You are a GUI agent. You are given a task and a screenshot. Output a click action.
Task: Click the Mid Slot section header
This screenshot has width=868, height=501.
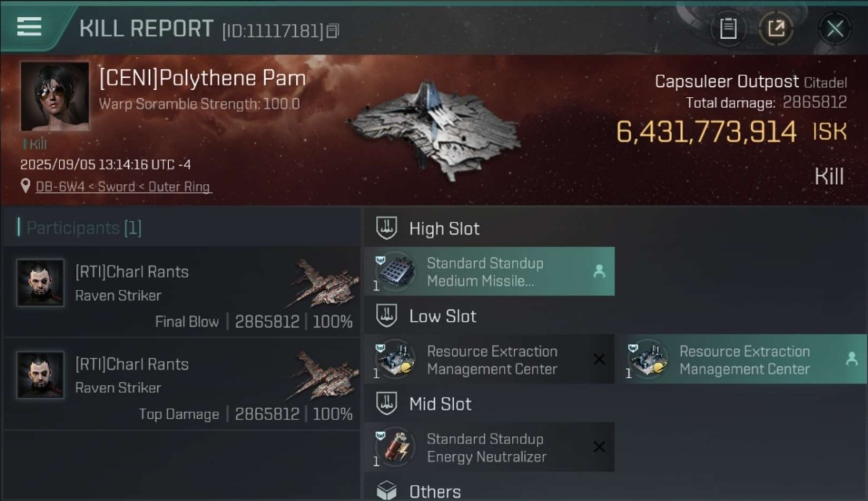pyautogui.click(x=424, y=403)
